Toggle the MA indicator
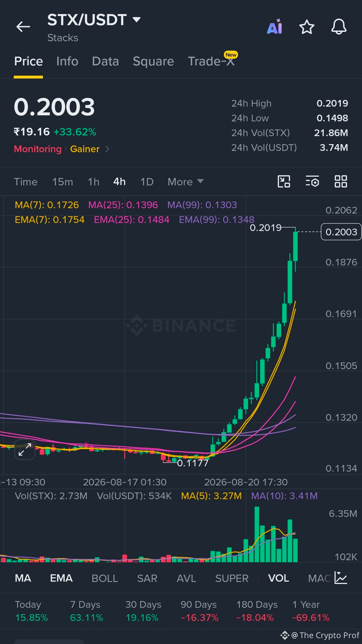The height and width of the screenshot is (644, 362). coord(23,578)
